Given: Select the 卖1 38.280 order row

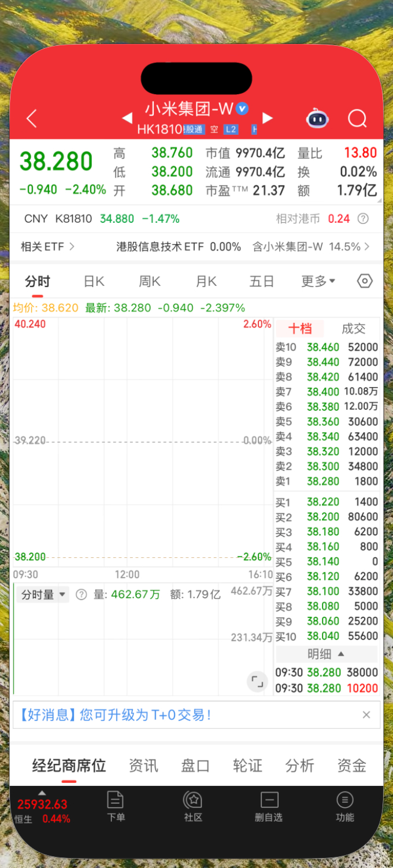Looking at the screenshot, I should pyautogui.click(x=327, y=481).
